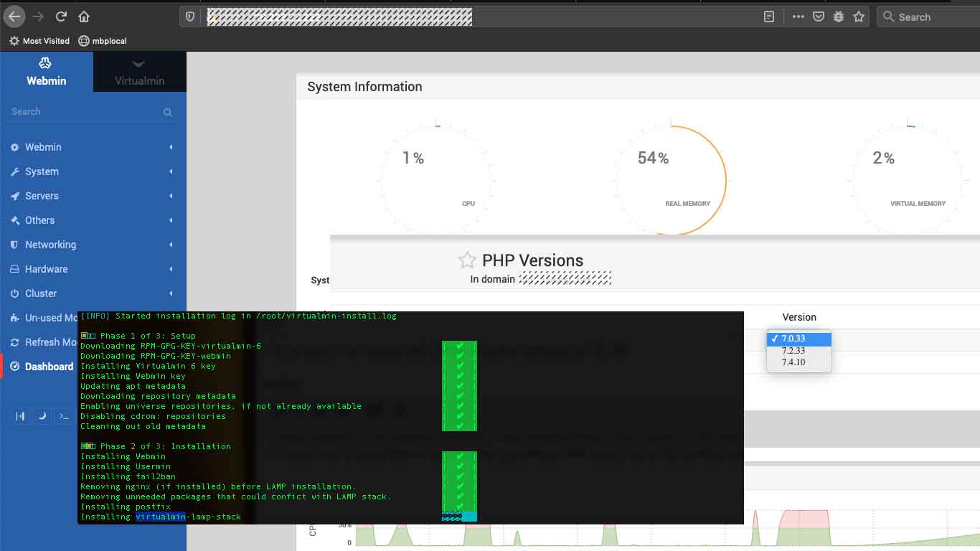The image size is (980, 551).
Task: Save page to Pocket icon
Action: click(x=819, y=17)
